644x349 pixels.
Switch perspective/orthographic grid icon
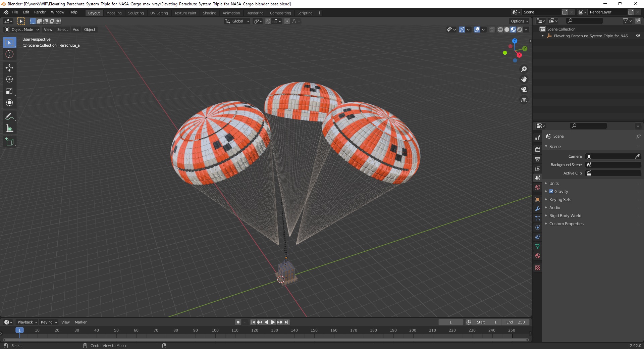tap(524, 100)
